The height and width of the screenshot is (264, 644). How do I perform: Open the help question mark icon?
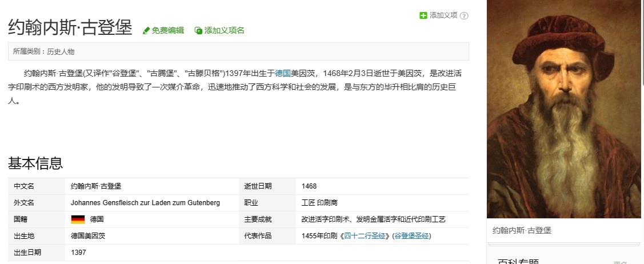464,16
